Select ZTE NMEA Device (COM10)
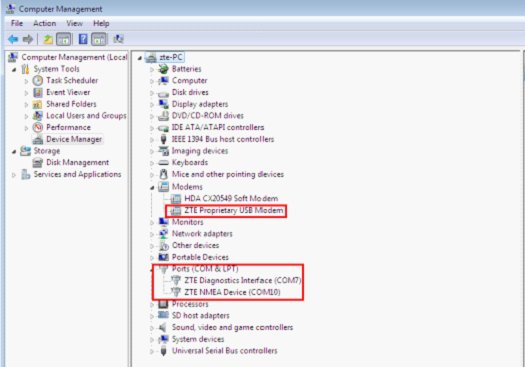 pos(232,292)
